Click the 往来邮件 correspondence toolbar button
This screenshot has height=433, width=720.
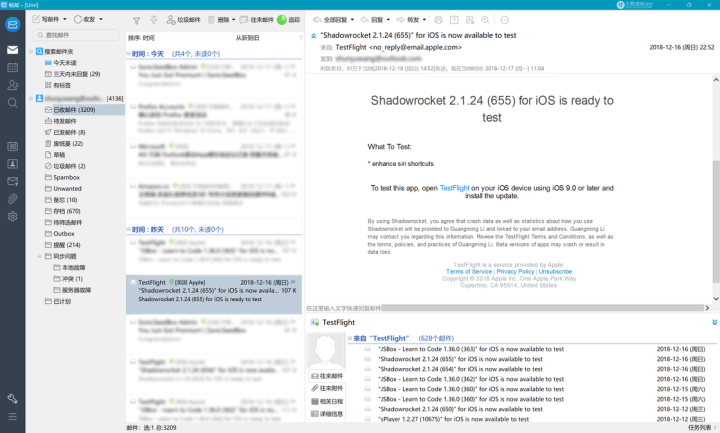pyautogui.click(x=256, y=20)
